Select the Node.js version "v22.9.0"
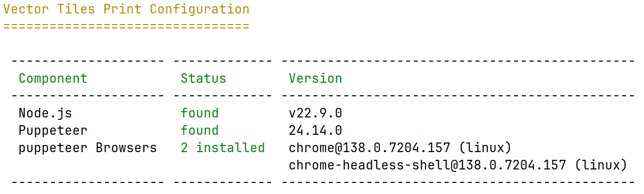Image resolution: width=644 pixels, height=194 pixels. [315, 113]
